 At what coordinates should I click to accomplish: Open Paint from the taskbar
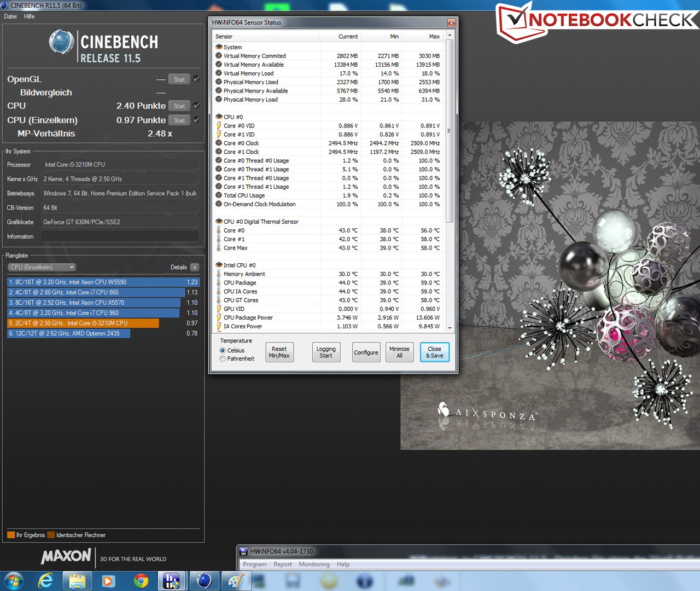[x=235, y=581]
